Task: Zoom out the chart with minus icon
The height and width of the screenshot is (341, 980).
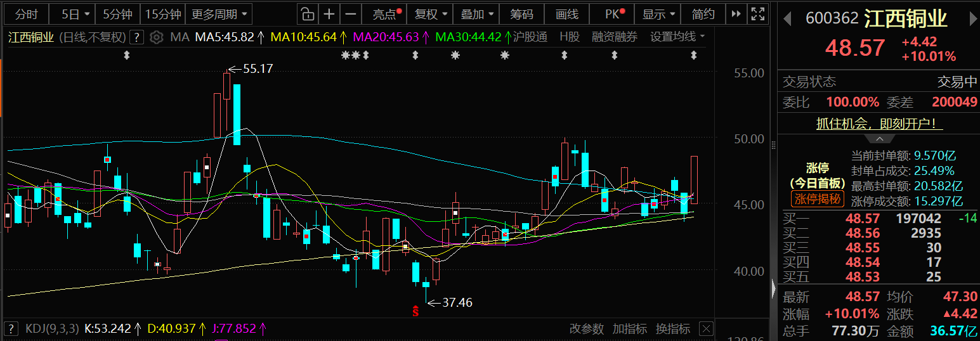Action: (350, 14)
